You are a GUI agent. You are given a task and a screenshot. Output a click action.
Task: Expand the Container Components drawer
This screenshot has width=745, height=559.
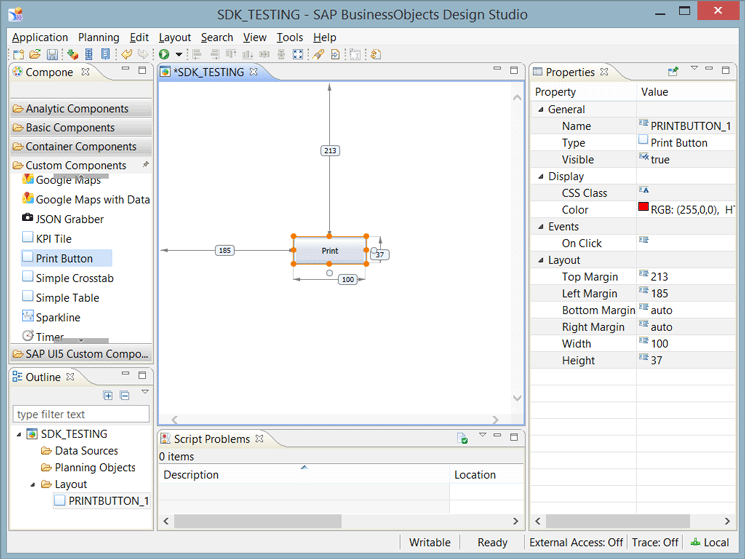point(81,147)
